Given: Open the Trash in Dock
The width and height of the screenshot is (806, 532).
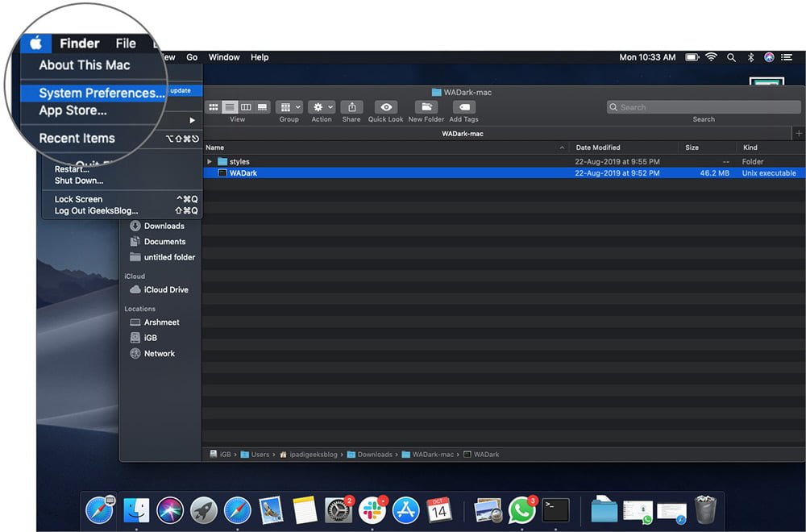Looking at the screenshot, I should 705,510.
